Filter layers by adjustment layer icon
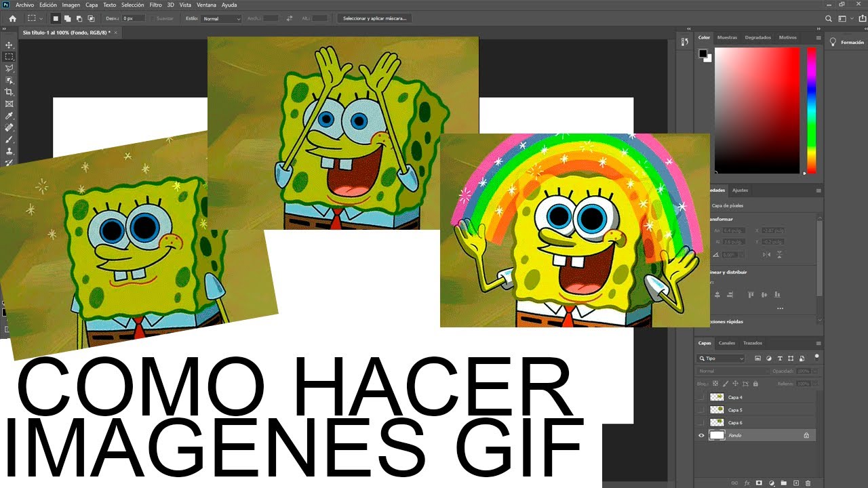 pos(769,359)
